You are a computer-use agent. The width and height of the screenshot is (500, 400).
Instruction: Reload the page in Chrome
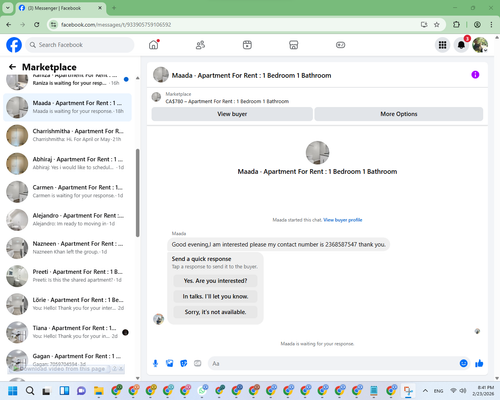(37, 25)
